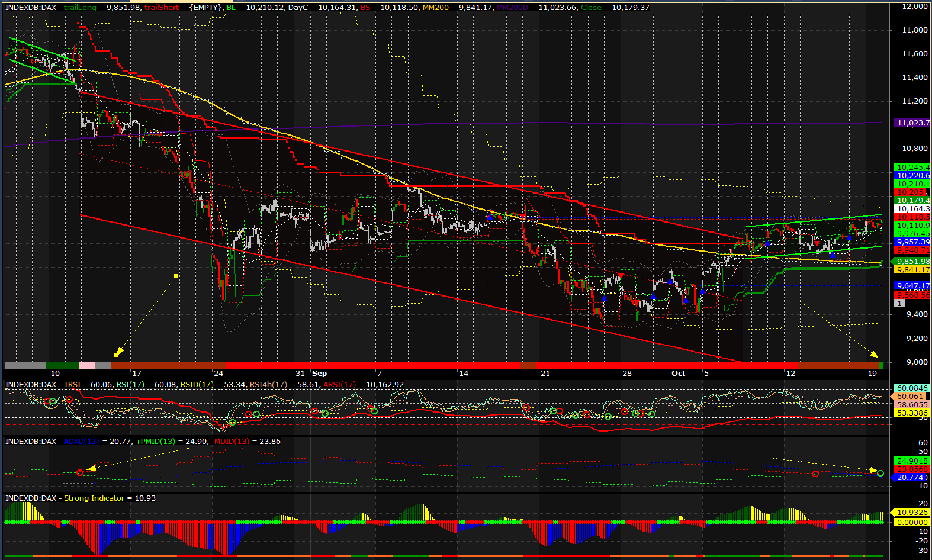Click the purple 11,023.7 price tag
The width and height of the screenshot is (932, 560).
pos(912,123)
